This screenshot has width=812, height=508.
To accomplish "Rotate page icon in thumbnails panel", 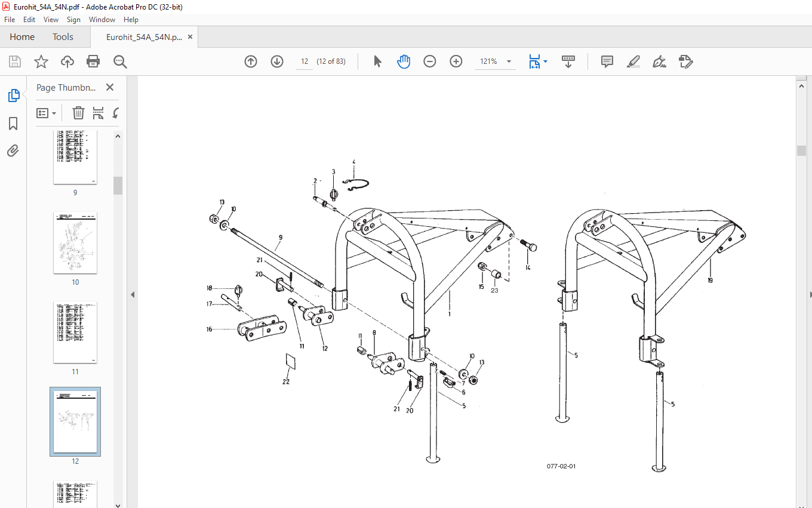I will (116, 113).
